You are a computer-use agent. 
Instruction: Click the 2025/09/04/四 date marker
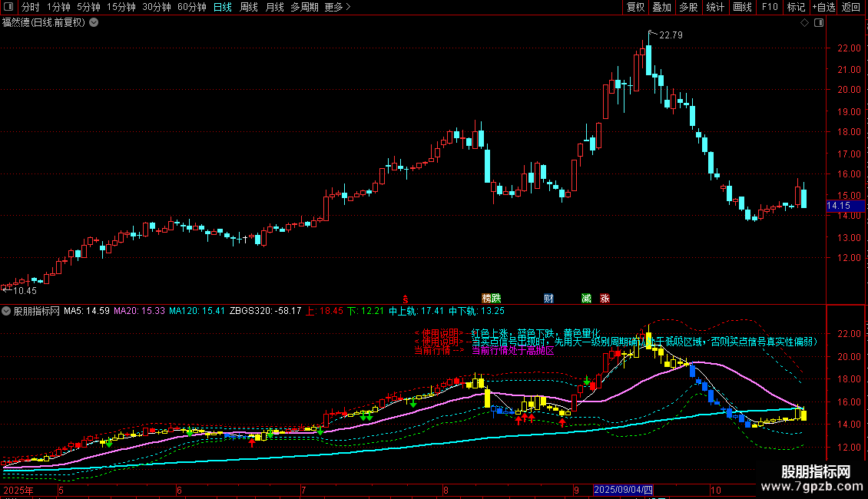coord(623,490)
